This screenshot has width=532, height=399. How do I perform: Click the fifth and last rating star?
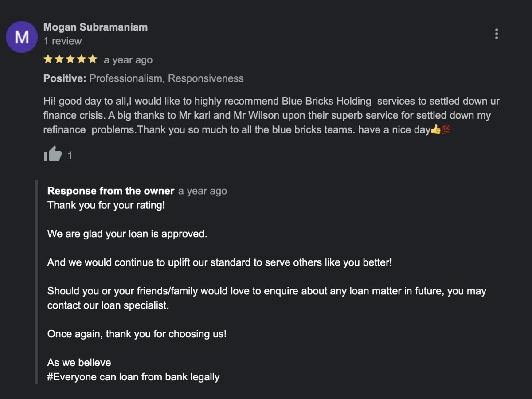pyautogui.click(x=92, y=59)
